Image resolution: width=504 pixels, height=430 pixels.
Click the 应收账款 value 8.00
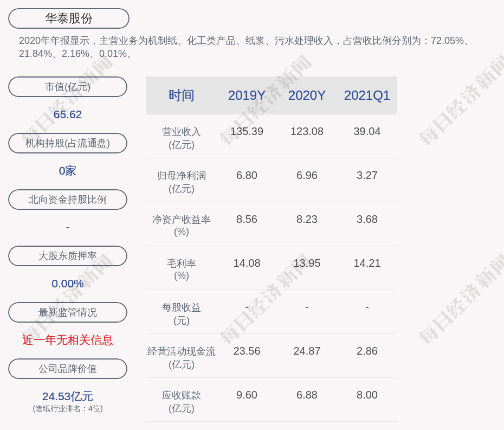367,395
